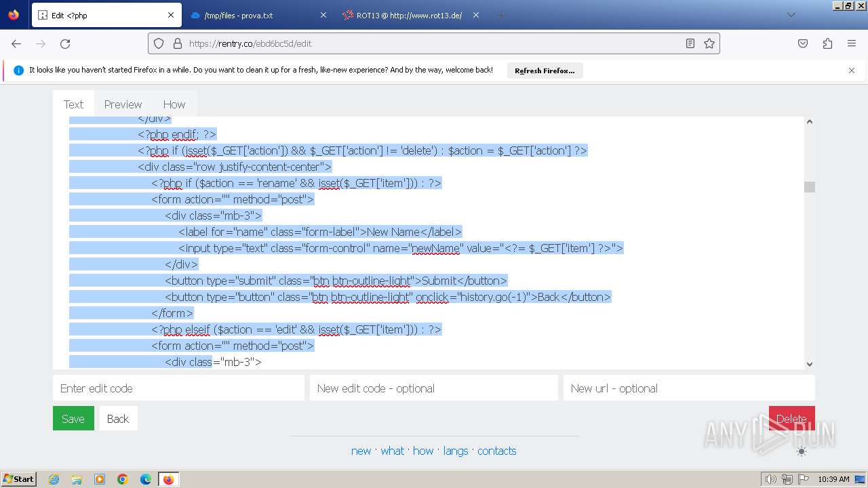
Task: Open a new tab with the plus button
Action: click(x=501, y=15)
